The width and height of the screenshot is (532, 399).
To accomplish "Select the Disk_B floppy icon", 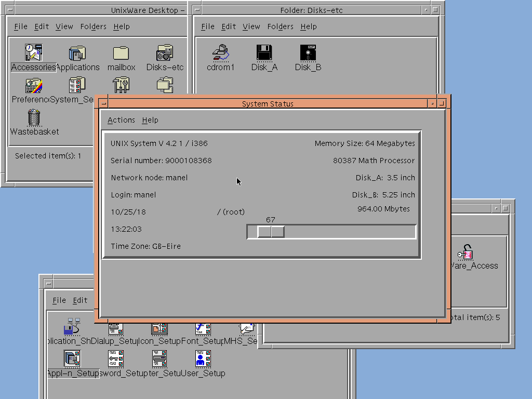I will pyautogui.click(x=308, y=53).
